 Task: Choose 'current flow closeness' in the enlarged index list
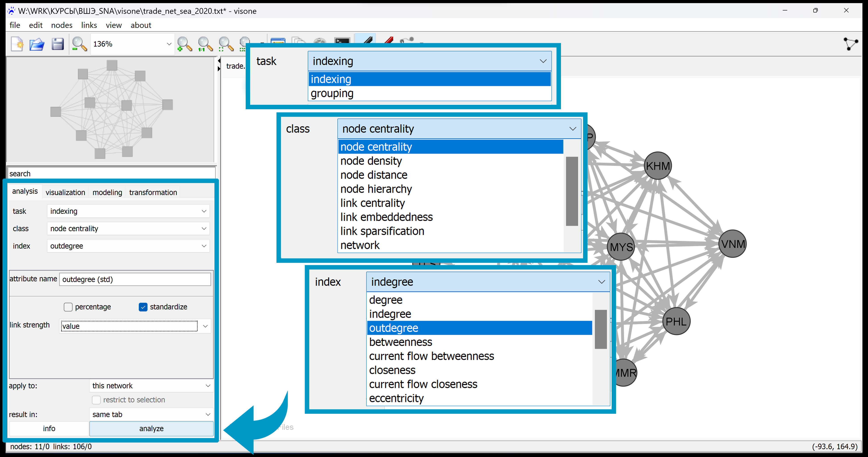(x=480, y=384)
